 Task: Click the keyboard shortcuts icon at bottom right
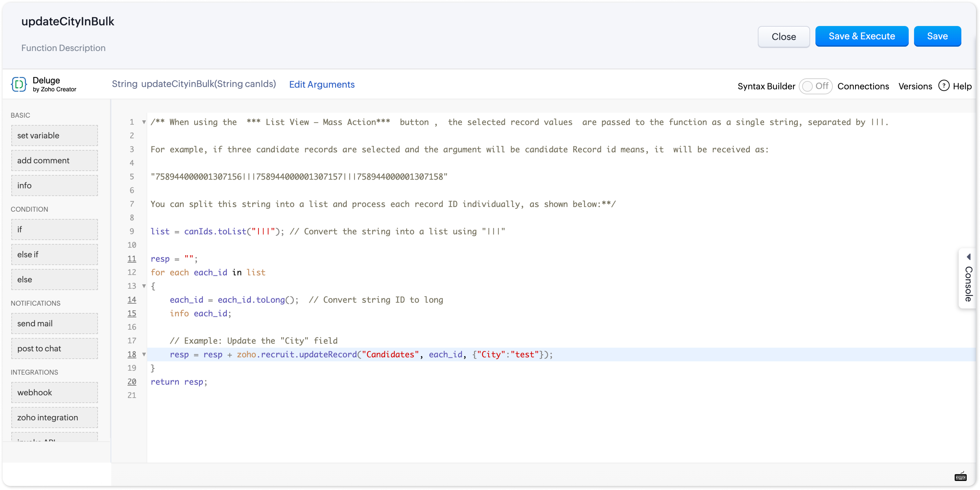coord(961,477)
